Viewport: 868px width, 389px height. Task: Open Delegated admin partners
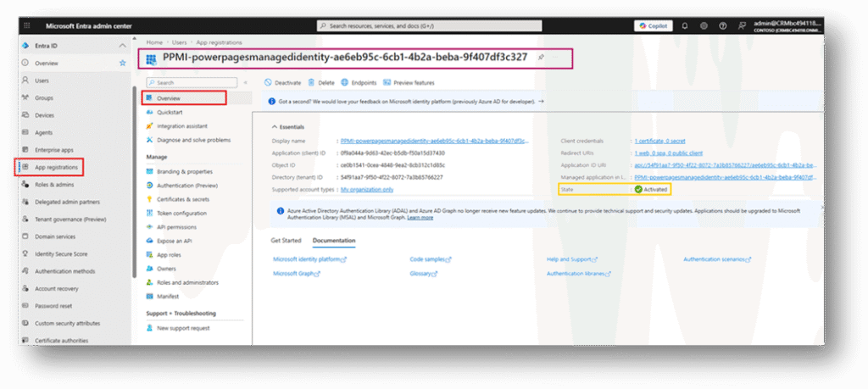[67, 202]
